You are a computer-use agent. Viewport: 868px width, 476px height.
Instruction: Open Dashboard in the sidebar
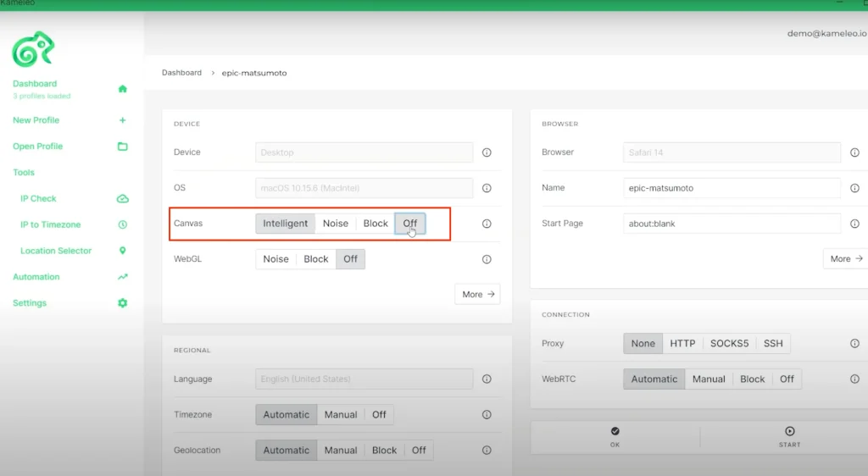(35, 84)
